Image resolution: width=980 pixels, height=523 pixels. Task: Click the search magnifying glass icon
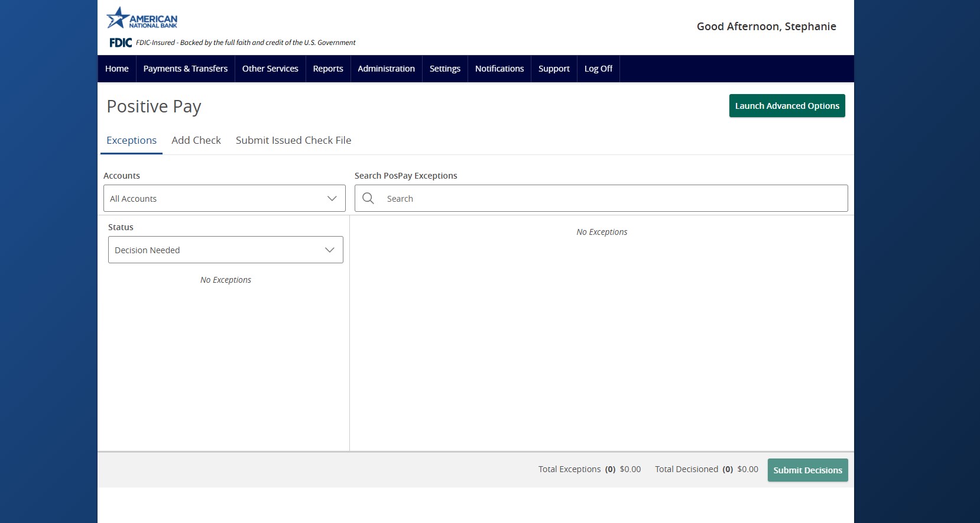click(x=368, y=199)
